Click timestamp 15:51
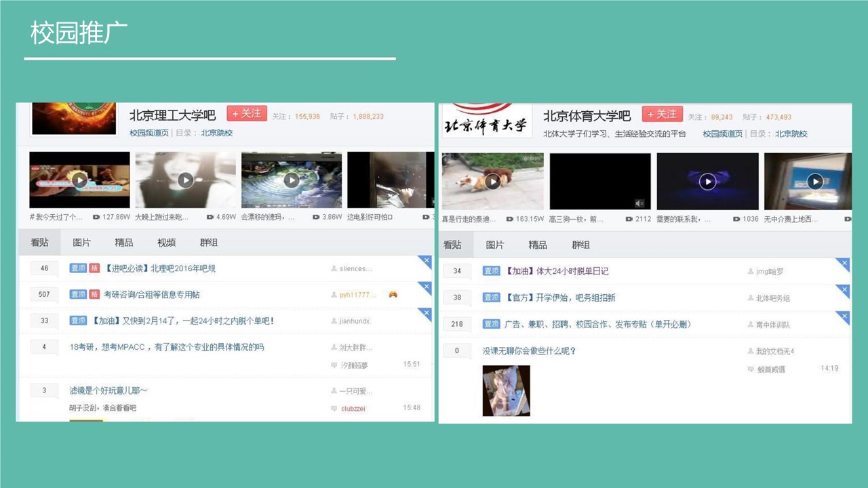This screenshot has height=488, width=868. click(412, 364)
